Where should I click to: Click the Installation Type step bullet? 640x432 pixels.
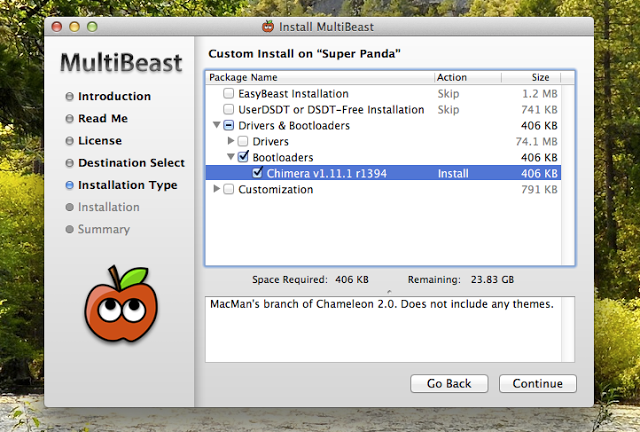69,185
